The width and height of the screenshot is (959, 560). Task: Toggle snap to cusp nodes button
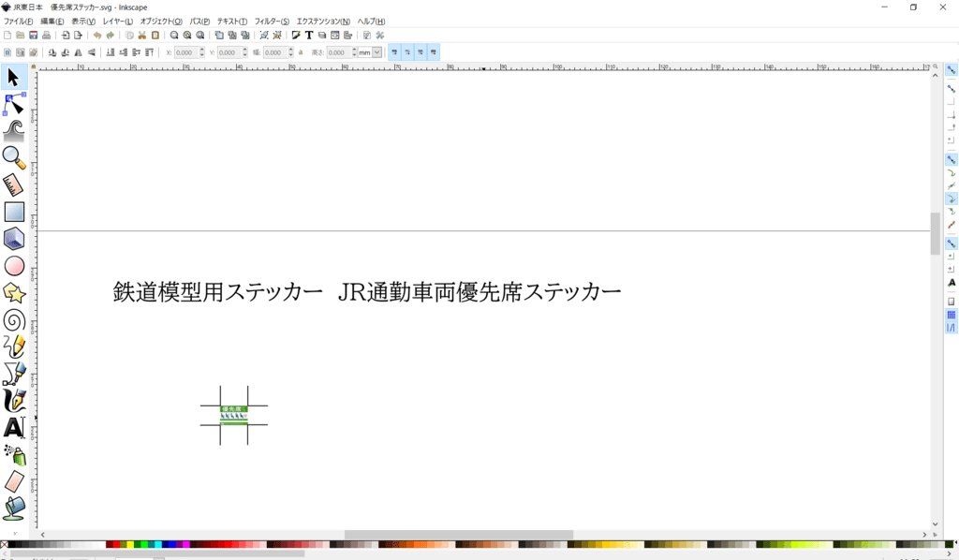point(952,199)
